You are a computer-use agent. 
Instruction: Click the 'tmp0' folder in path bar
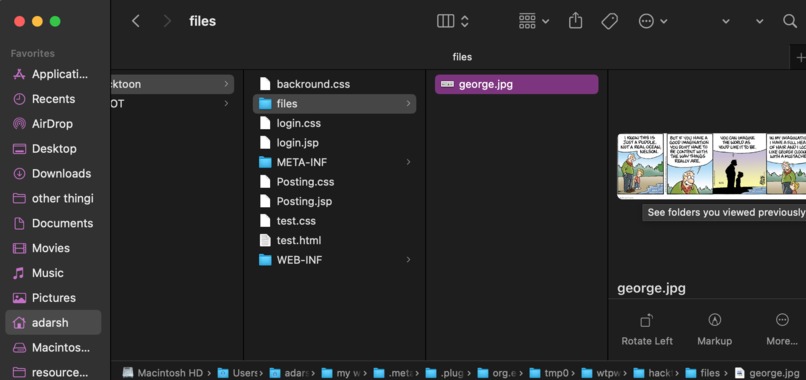(549, 373)
